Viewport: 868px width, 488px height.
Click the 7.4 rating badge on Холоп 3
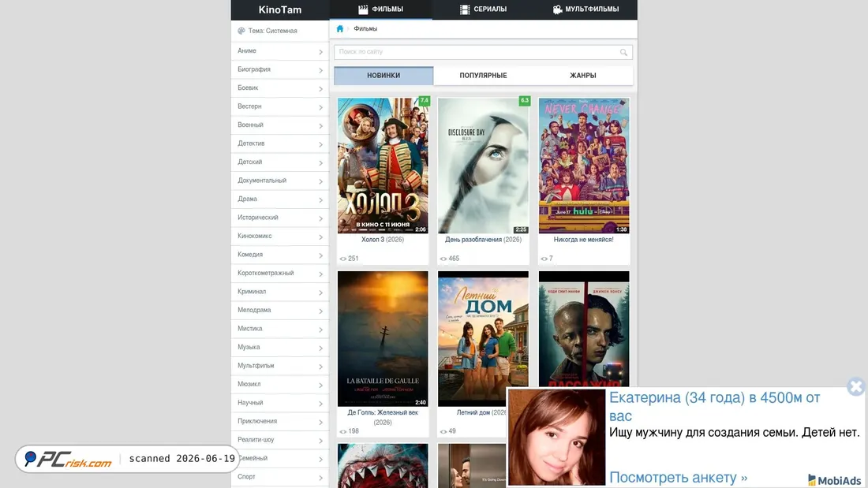tap(424, 101)
